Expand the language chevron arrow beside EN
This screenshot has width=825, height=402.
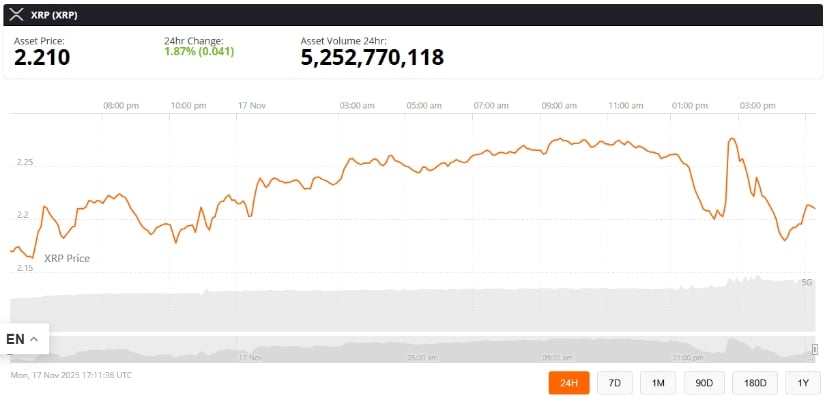click(x=35, y=339)
